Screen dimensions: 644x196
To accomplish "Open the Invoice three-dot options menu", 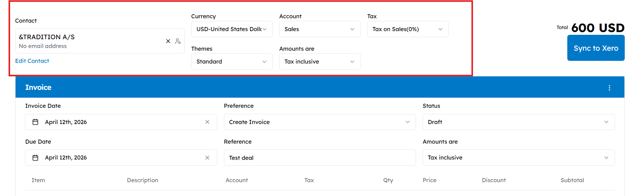I will (609, 88).
